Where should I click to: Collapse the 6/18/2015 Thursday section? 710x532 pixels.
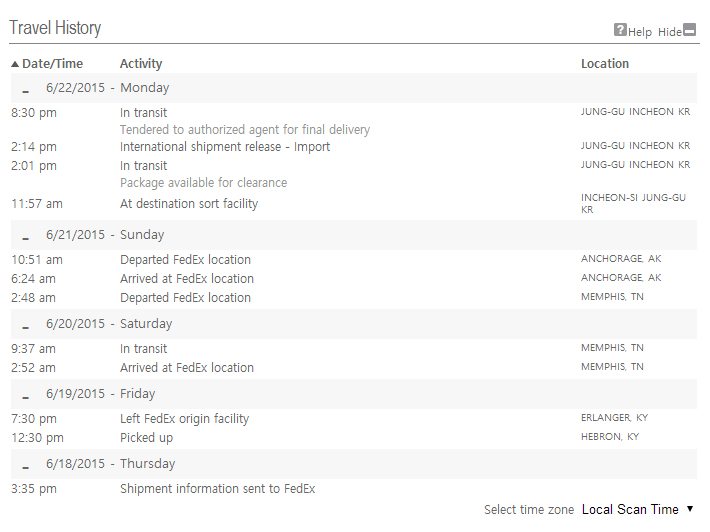(x=26, y=466)
